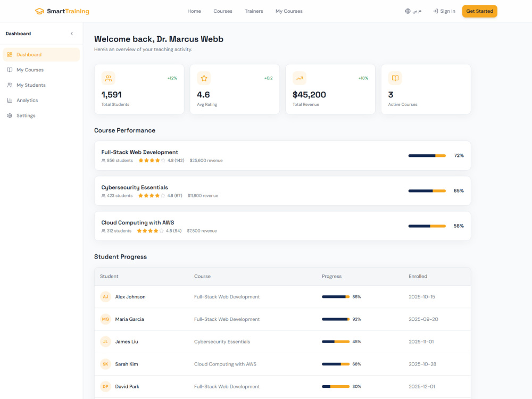532x399 pixels.
Task: Click the enrolled date 2025-10-28
Action: (x=422, y=364)
